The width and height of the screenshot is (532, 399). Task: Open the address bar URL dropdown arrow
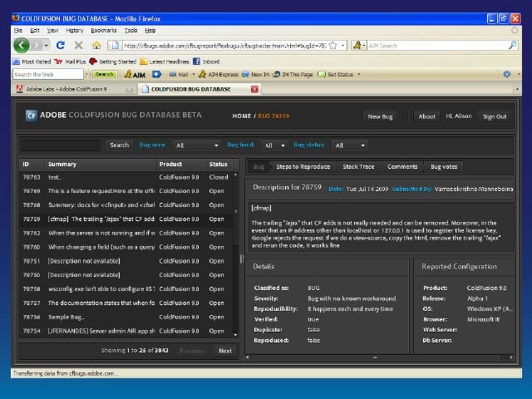coord(343,45)
